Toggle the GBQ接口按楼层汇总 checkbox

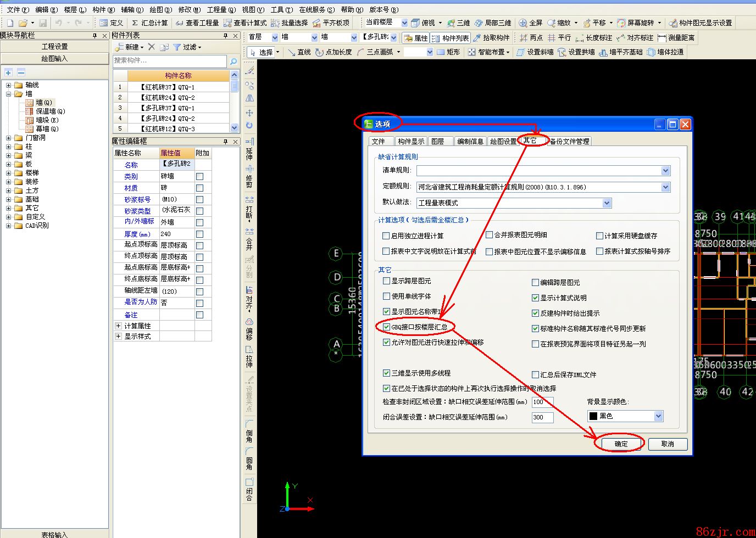click(x=386, y=327)
